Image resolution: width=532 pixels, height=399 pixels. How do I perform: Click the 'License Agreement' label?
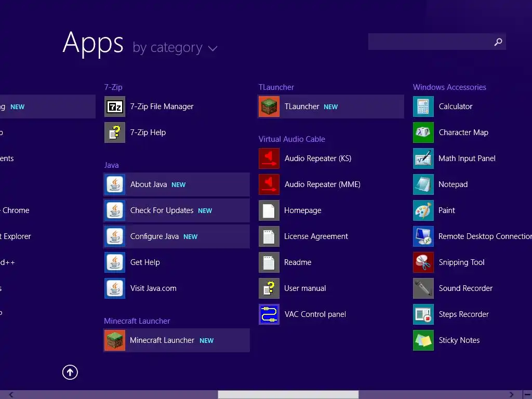[316, 236]
